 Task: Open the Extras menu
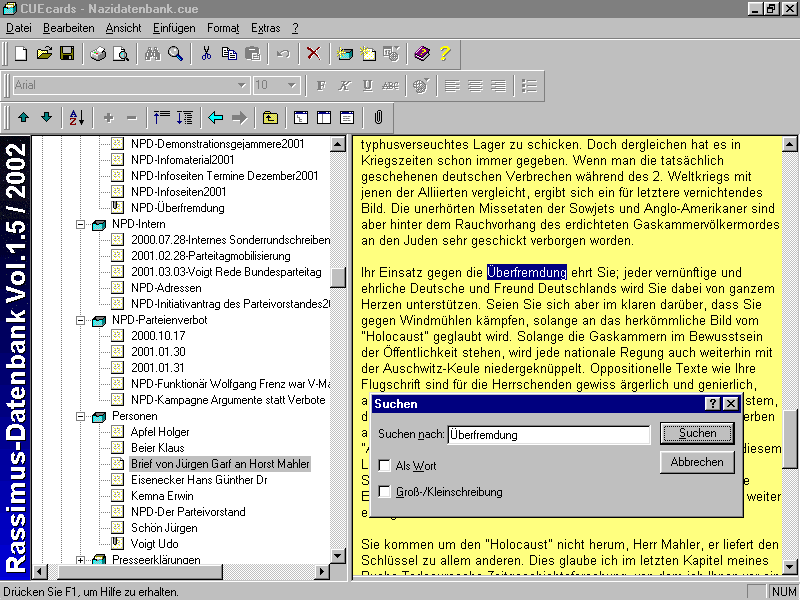[265, 28]
